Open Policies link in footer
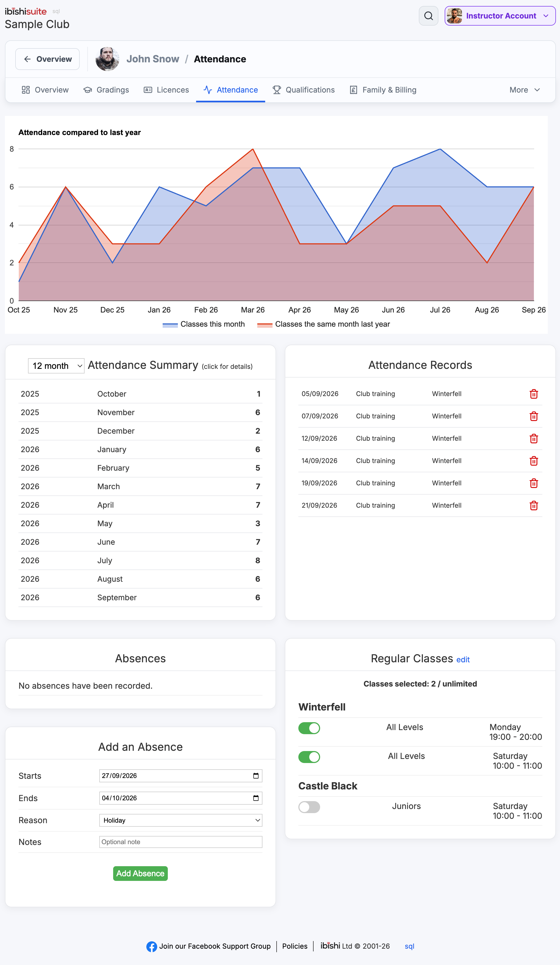 tap(295, 946)
